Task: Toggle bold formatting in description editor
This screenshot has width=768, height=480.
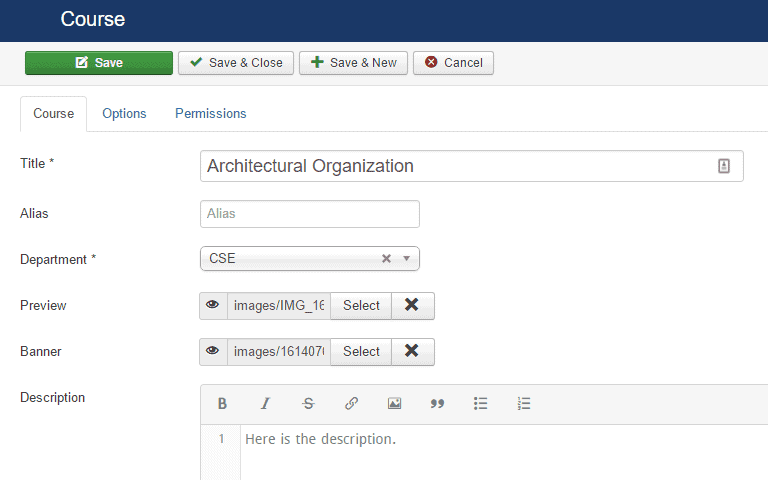Action: pos(222,404)
